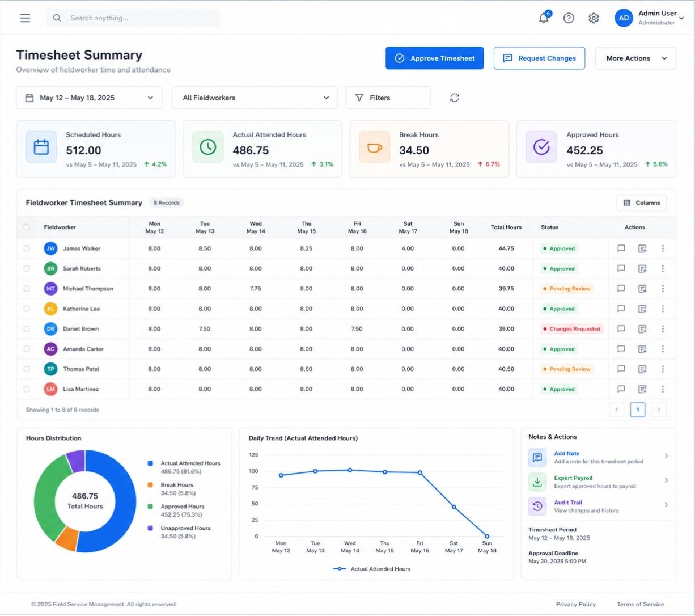
Task: Open the settings gear icon
Action: (x=594, y=18)
